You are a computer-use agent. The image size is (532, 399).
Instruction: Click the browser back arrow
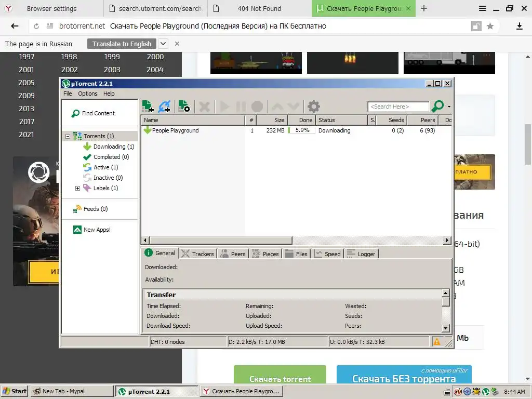point(15,26)
